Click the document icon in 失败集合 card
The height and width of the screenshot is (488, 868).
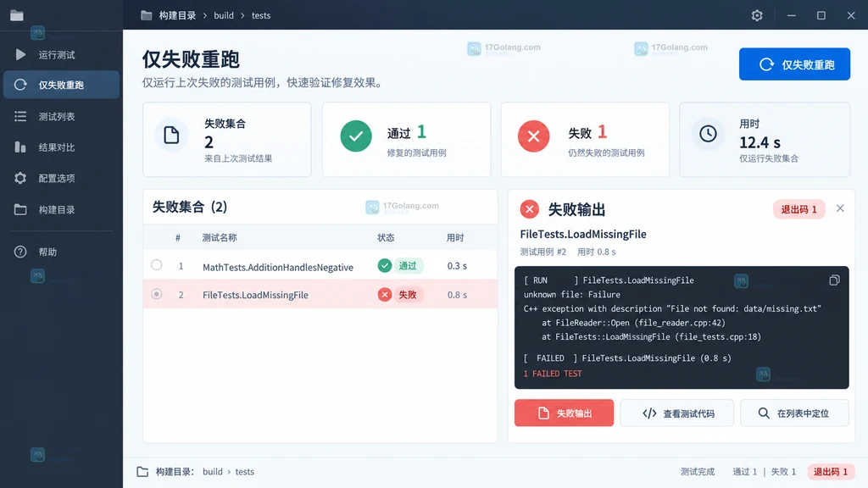(x=171, y=135)
